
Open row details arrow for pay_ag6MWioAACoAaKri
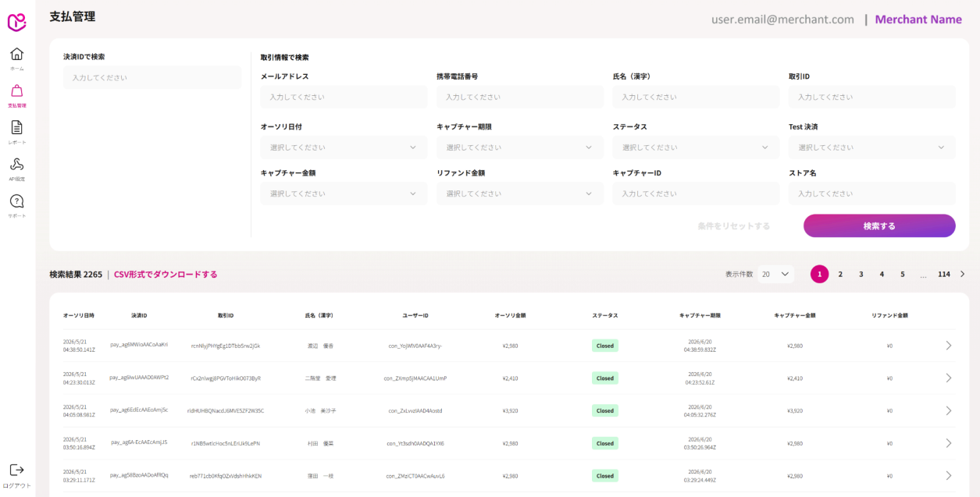(949, 346)
